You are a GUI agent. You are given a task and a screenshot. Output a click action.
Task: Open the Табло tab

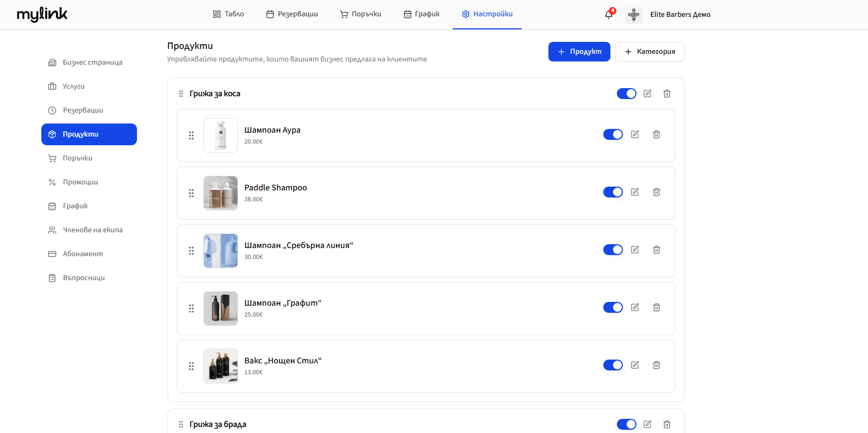228,14
